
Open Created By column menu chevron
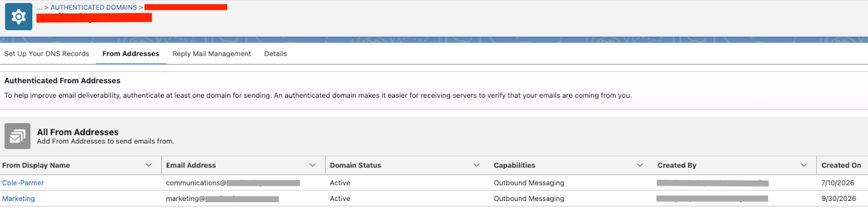click(x=804, y=165)
